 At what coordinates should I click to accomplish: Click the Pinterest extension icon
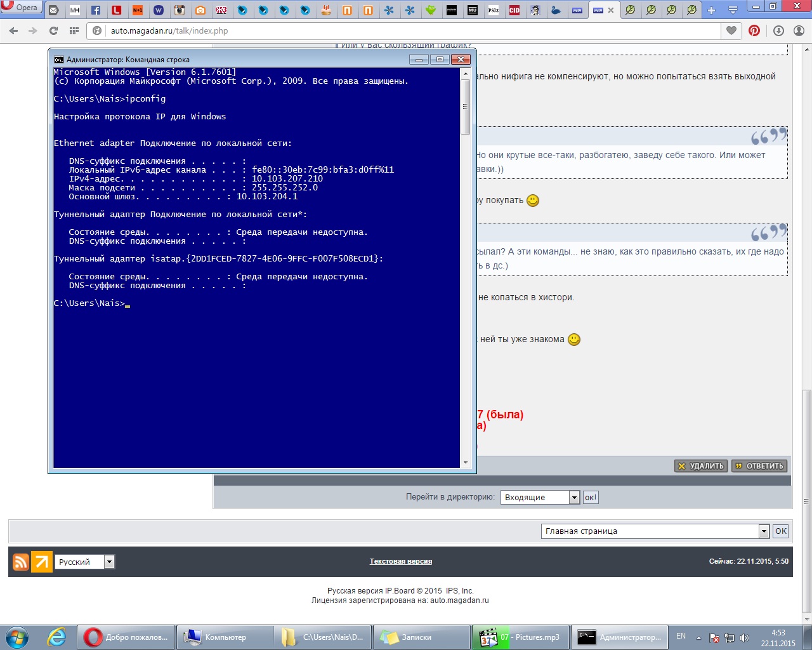[754, 30]
